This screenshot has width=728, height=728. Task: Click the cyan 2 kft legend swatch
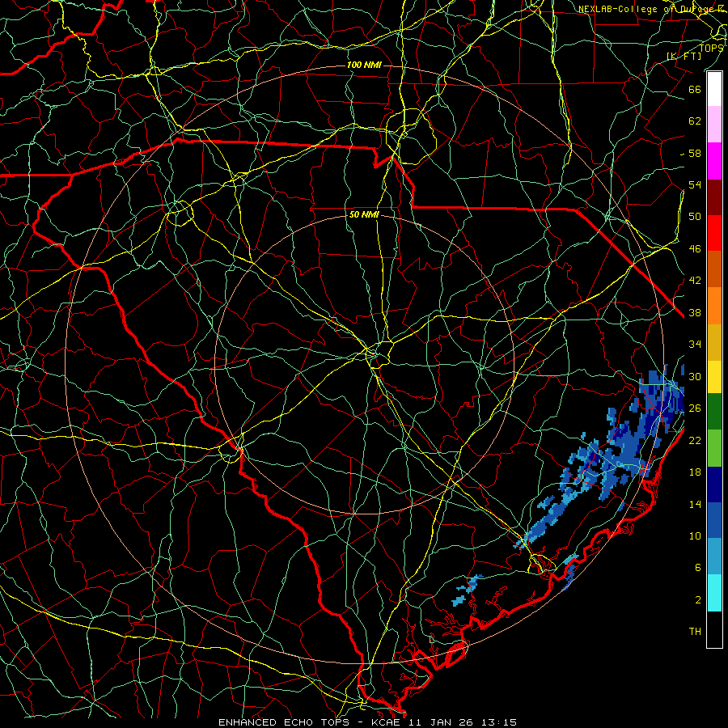pos(714,593)
